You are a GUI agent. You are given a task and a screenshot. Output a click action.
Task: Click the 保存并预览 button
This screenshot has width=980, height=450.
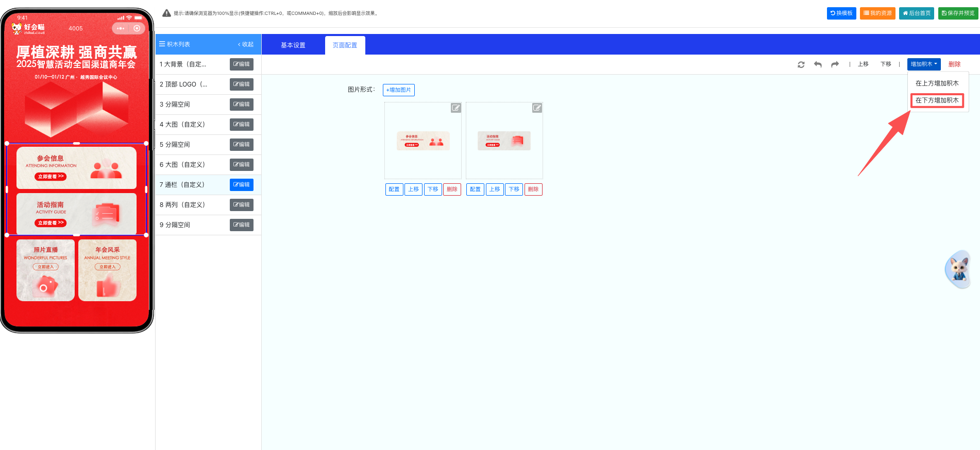click(958, 13)
